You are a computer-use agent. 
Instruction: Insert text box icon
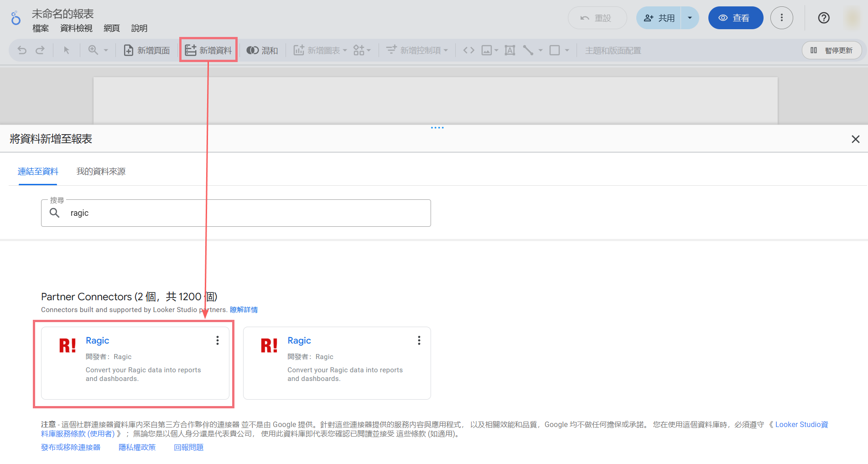pyautogui.click(x=510, y=50)
